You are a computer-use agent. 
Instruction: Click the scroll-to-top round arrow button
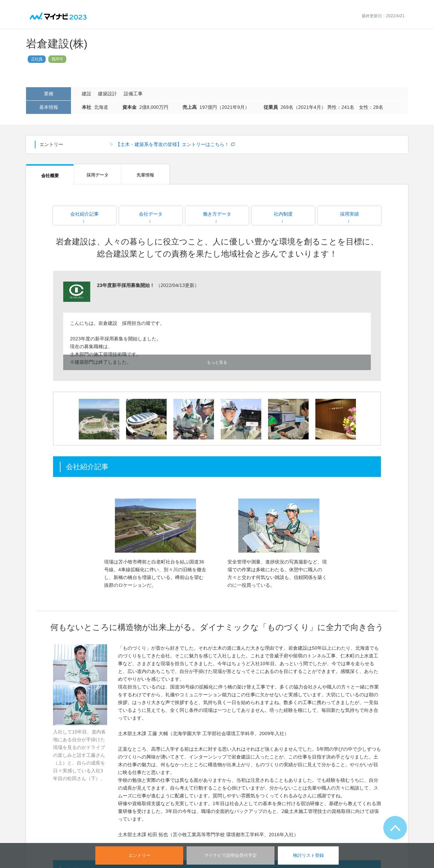pyautogui.click(x=395, y=828)
